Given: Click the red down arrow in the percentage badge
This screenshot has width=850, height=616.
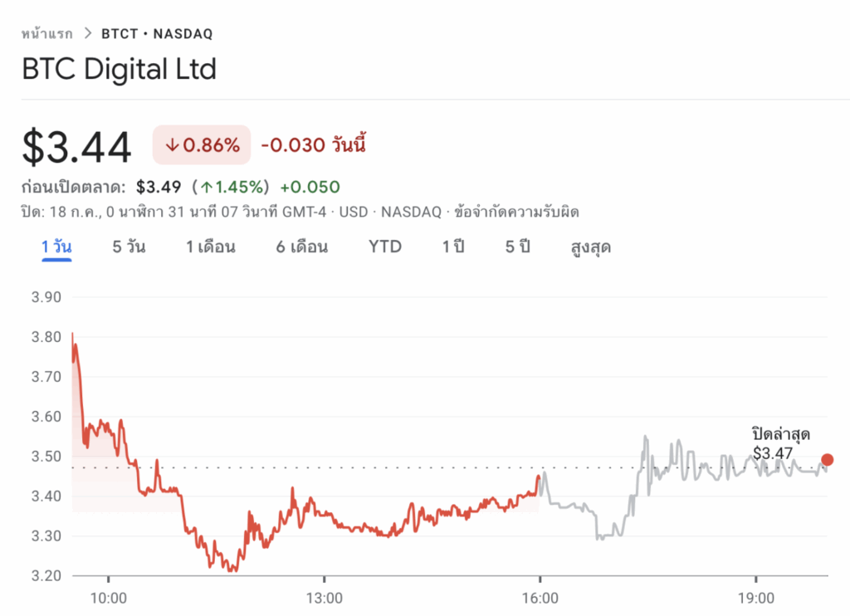Looking at the screenshot, I should coord(173,145).
